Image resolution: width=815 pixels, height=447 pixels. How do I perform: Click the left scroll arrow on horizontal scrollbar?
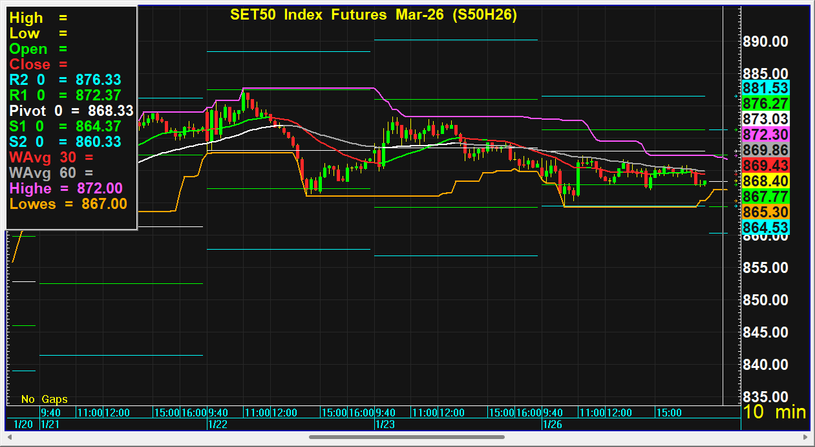[x=7, y=437]
